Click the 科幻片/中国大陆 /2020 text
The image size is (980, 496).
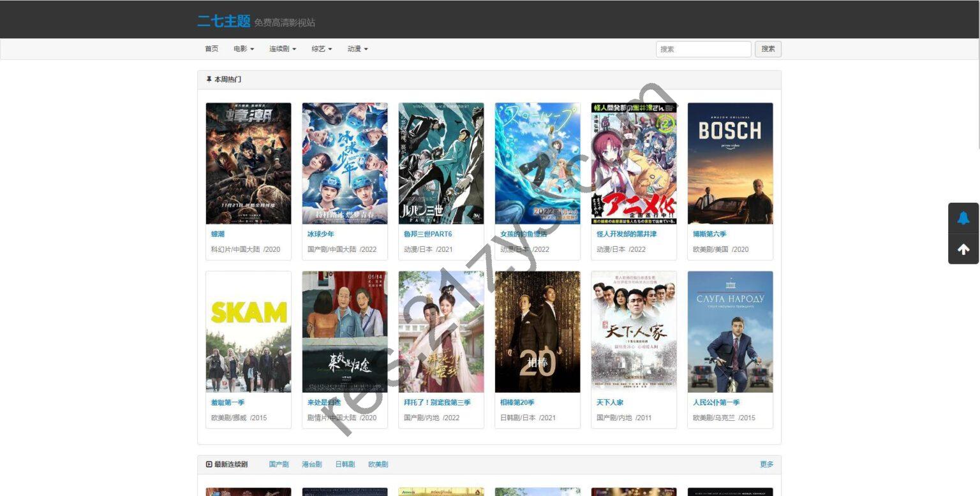point(246,249)
